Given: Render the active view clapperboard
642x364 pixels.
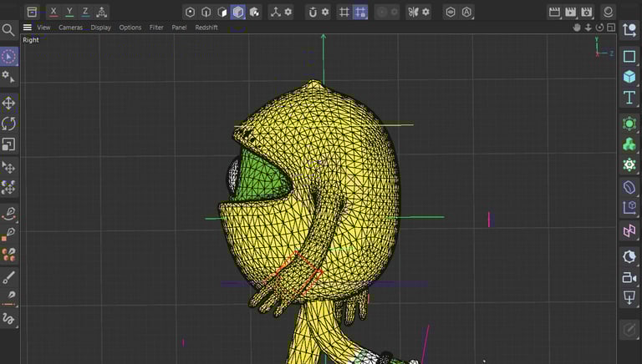Looking at the screenshot, I should pyautogui.click(x=554, y=12).
